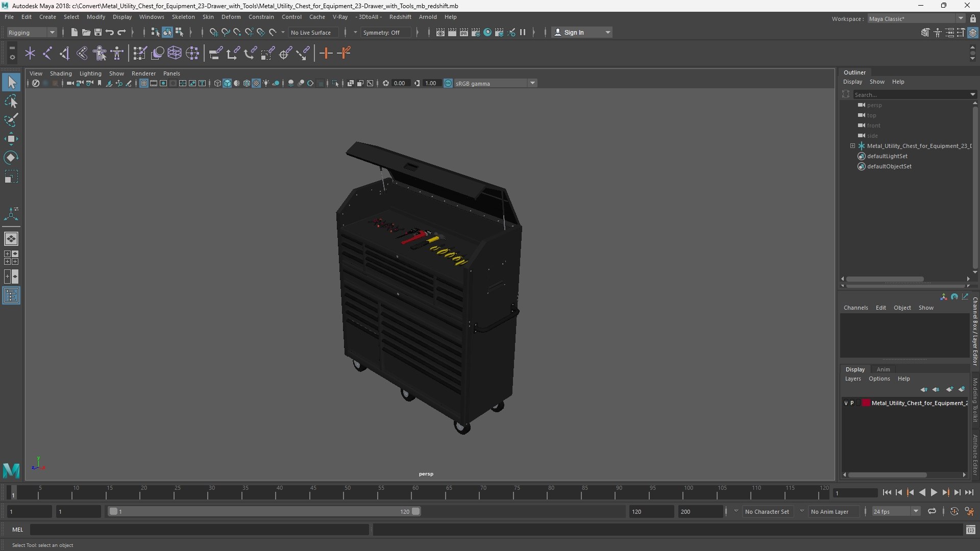
Task: Click the Outliner search field
Action: click(x=911, y=94)
